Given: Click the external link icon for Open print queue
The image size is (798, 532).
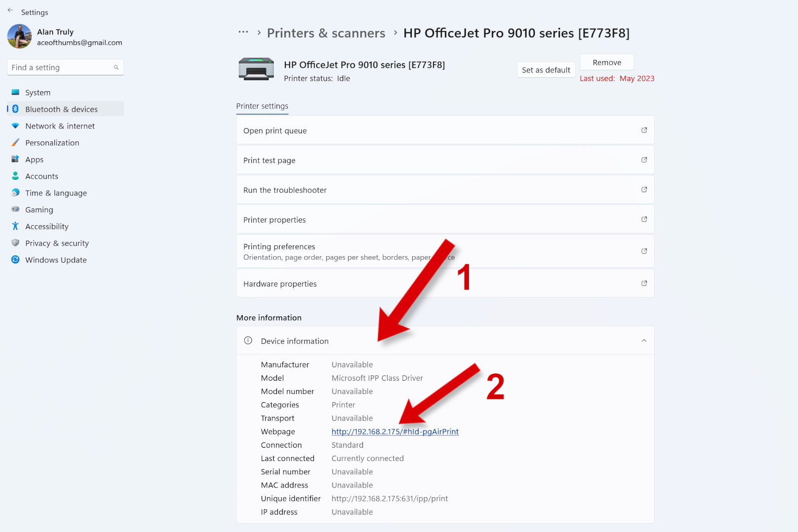Looking at the screenshot, I should [644, 130].
